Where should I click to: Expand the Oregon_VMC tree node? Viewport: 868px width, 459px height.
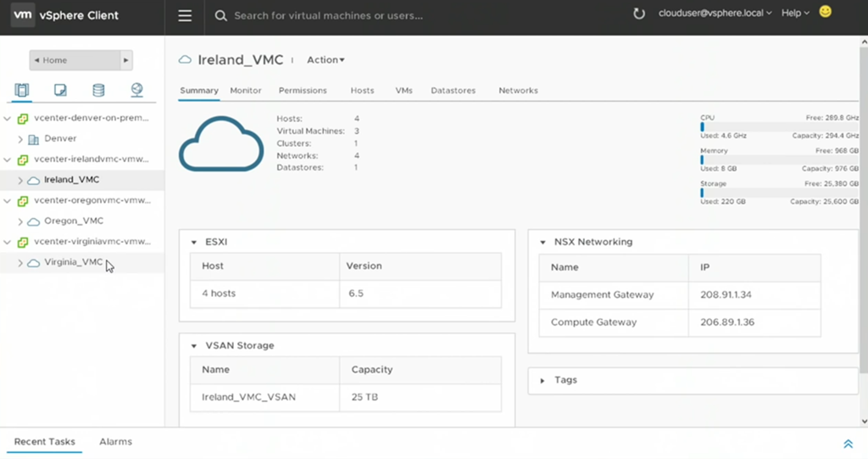tap(20, 221)
